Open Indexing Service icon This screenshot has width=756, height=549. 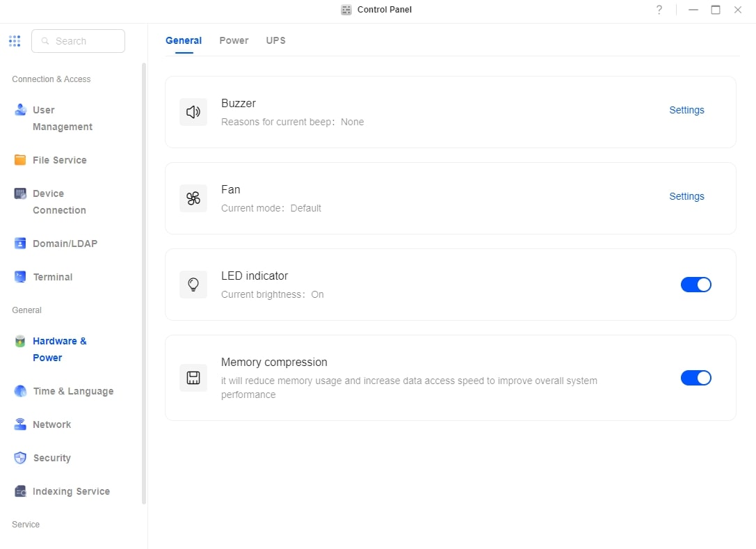(x=20, y=491)
